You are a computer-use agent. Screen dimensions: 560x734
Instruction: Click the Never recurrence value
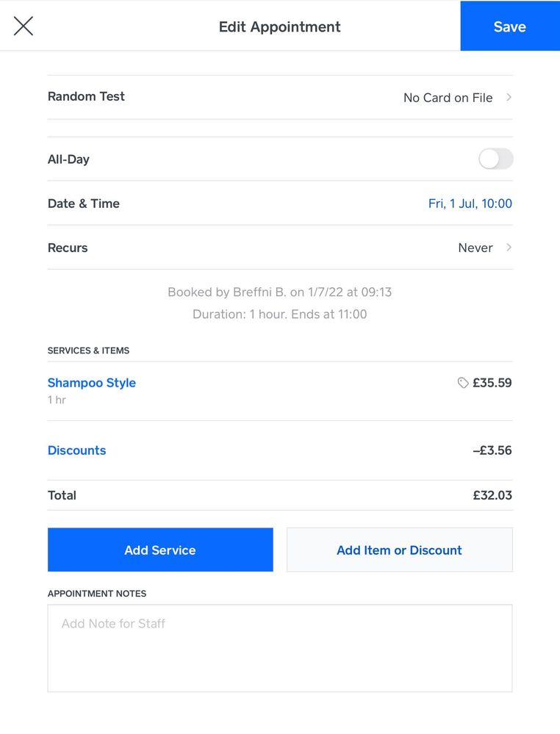[475, 248]
